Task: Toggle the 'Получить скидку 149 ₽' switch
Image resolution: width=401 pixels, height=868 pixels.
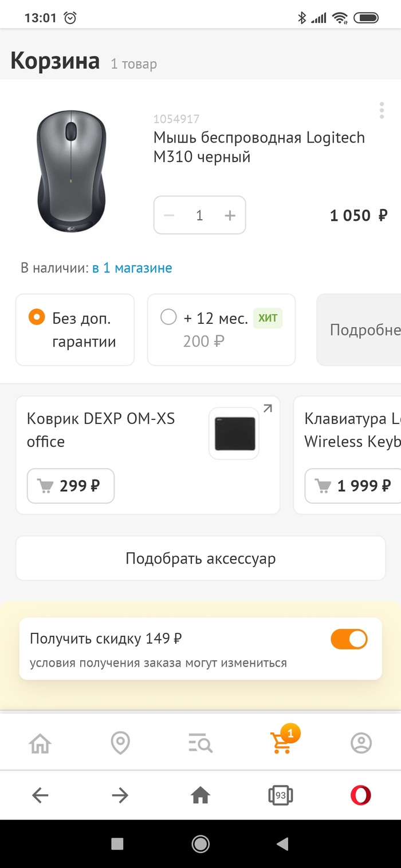Action: pos(349,639)
